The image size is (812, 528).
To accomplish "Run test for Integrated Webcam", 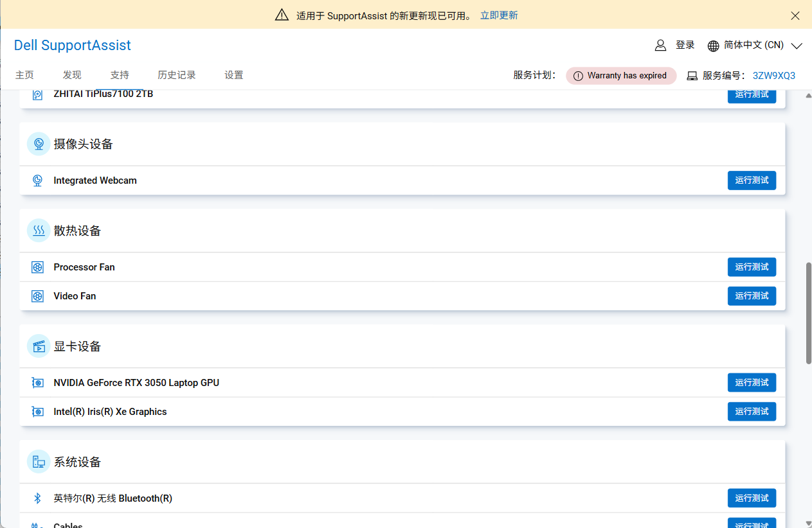I will pyautogui.click(x=752, y=180).
